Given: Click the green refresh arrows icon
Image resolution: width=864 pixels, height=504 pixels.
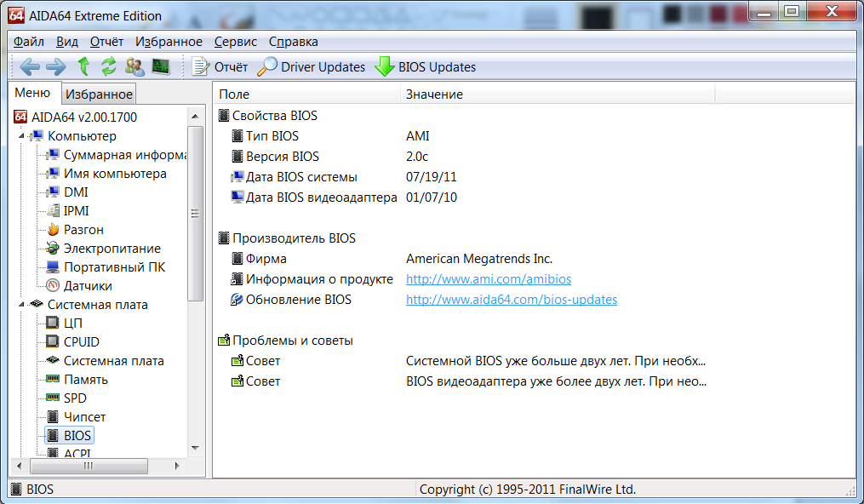Looking at the screenshot, I should [109, 66].
